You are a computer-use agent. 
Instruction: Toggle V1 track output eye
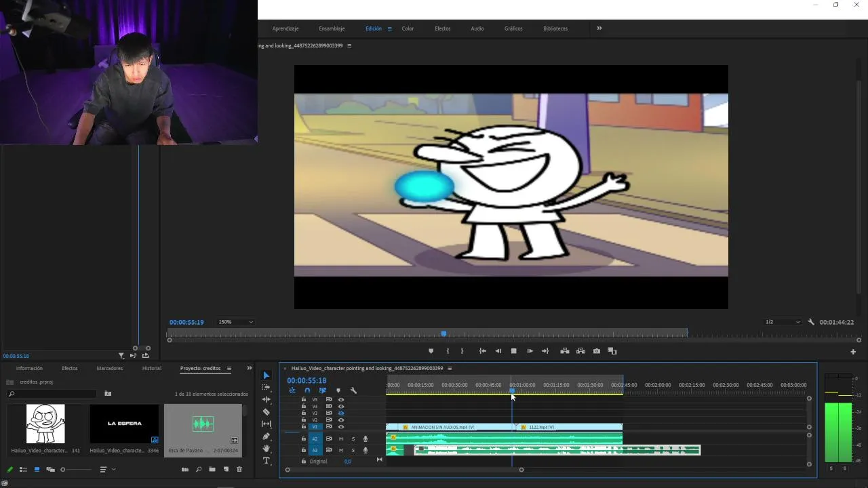pyautogui.click(x=341, y=427)
